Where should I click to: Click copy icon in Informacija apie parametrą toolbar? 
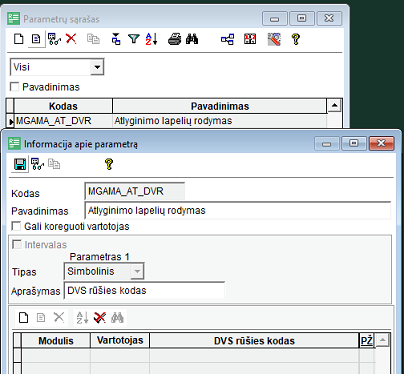(54, 164)
